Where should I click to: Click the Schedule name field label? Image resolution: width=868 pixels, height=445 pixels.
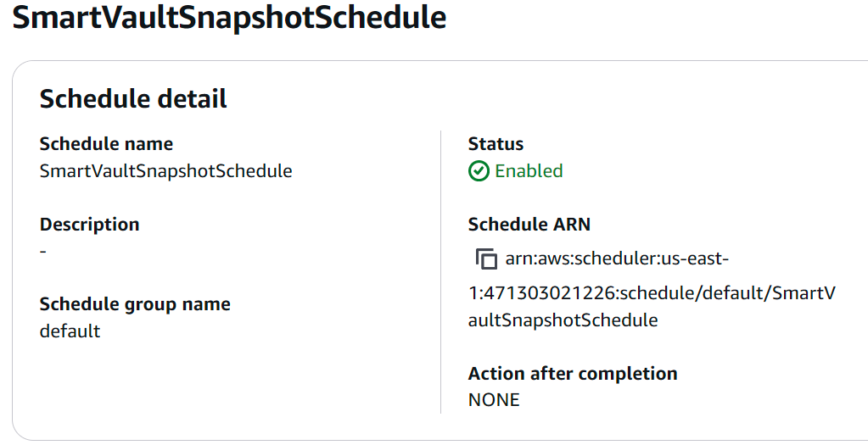[106, 144]
